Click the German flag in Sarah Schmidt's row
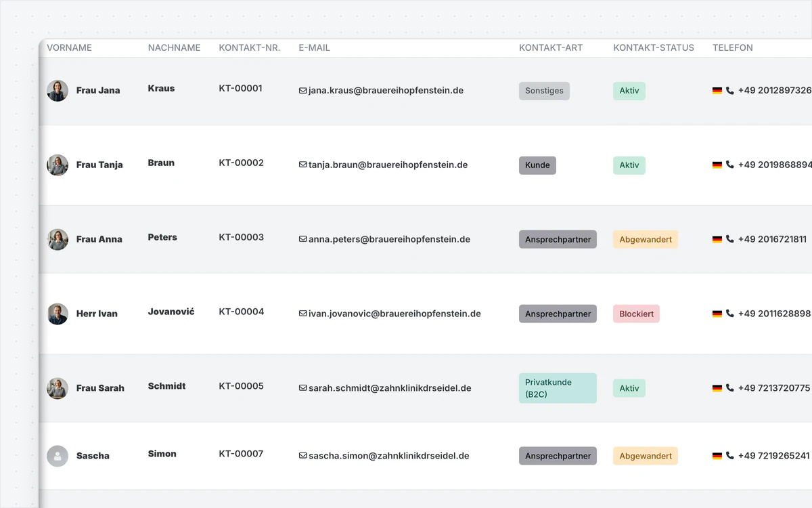Image resolution: width=812 pixels, height=508 pixels. (x=717, y=389)
